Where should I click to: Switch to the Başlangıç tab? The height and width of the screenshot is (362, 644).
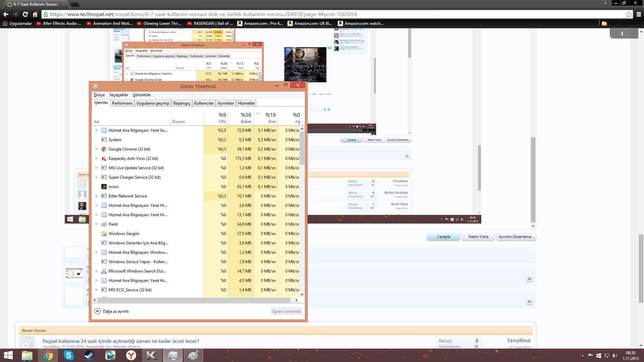pos(181,103)
